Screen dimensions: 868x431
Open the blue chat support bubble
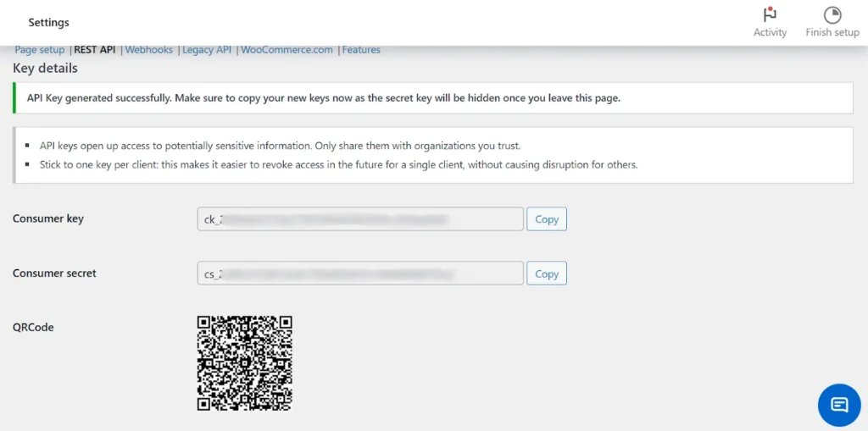[838, 404]
